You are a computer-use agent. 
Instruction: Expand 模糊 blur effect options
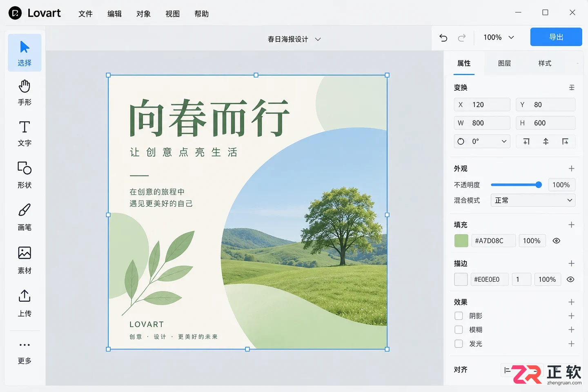click(572, 330)
